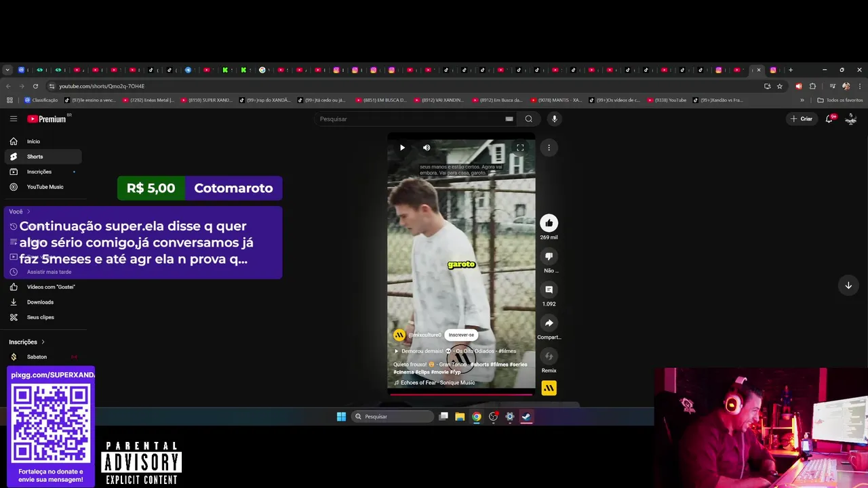Screen dimensions: 868x488
Task: Share the Short via Compartilhar
Action: (x=549, y=323)
